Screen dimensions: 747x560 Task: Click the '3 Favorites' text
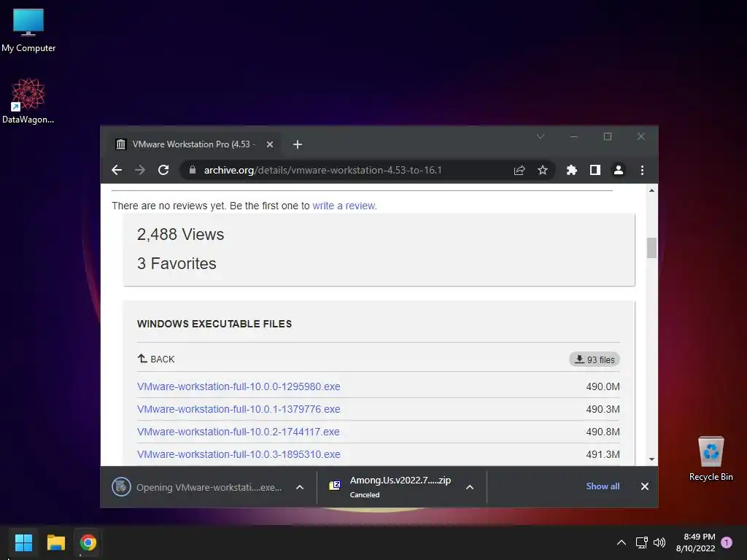pos(177,263)
